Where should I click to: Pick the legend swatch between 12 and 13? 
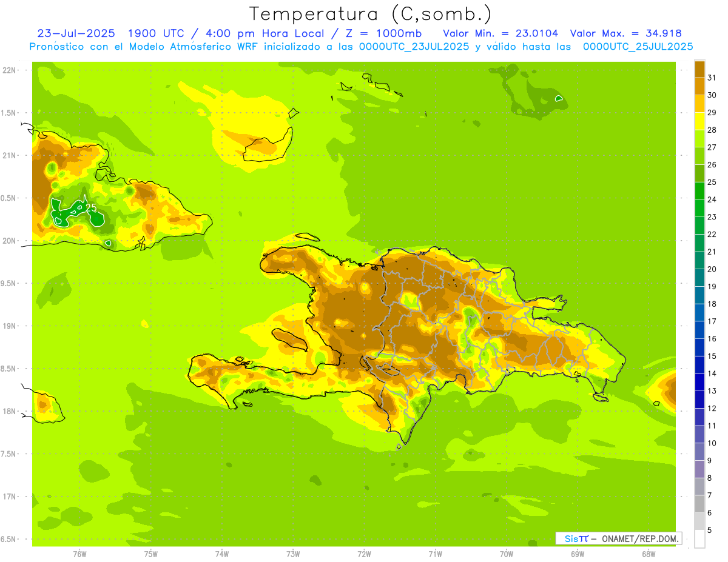click(x=699, y=400)
